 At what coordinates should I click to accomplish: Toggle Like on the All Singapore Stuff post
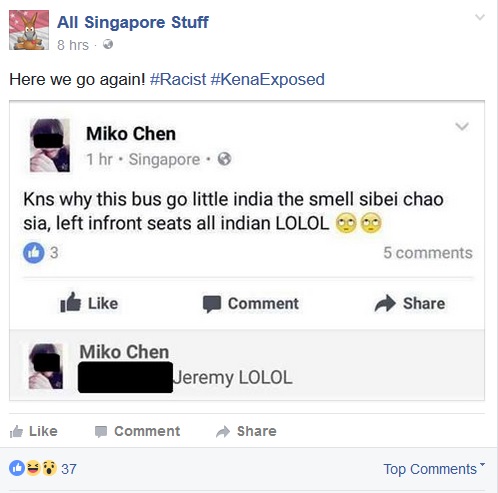[x=34, y=431]
